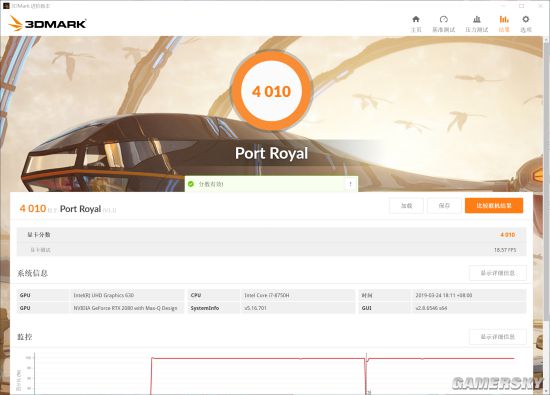This screenshot has height=395, width=550.
Task: Click the Save button beside Load
Action: coord(444,206)
